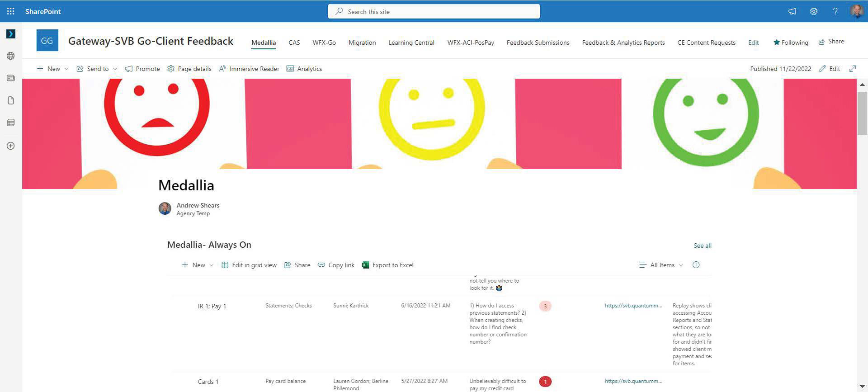Image resolution: width=868 pixels, height=392 pixels.
Task: Click the GG site logo
Action: coord(47,41)
